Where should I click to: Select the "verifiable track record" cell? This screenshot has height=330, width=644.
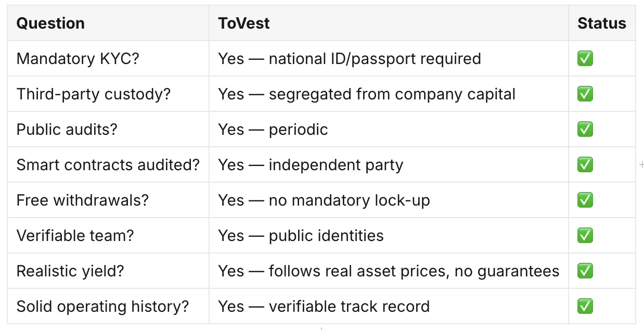coord(389,307)
